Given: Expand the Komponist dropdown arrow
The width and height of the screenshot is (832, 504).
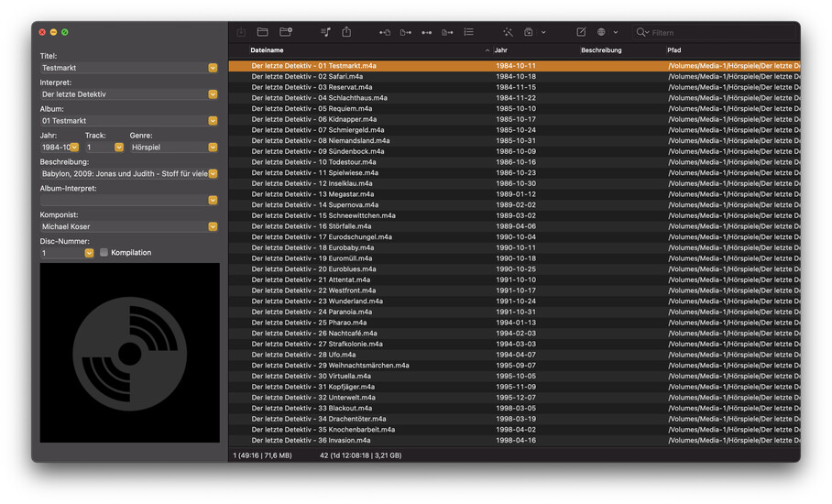Looking at the screenshot, I should pos(213,226).
